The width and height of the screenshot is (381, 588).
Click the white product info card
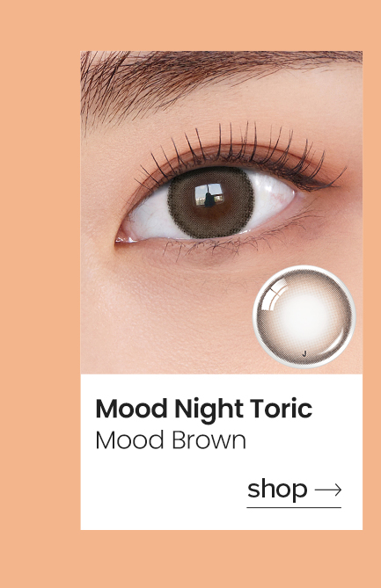point(222,452)
